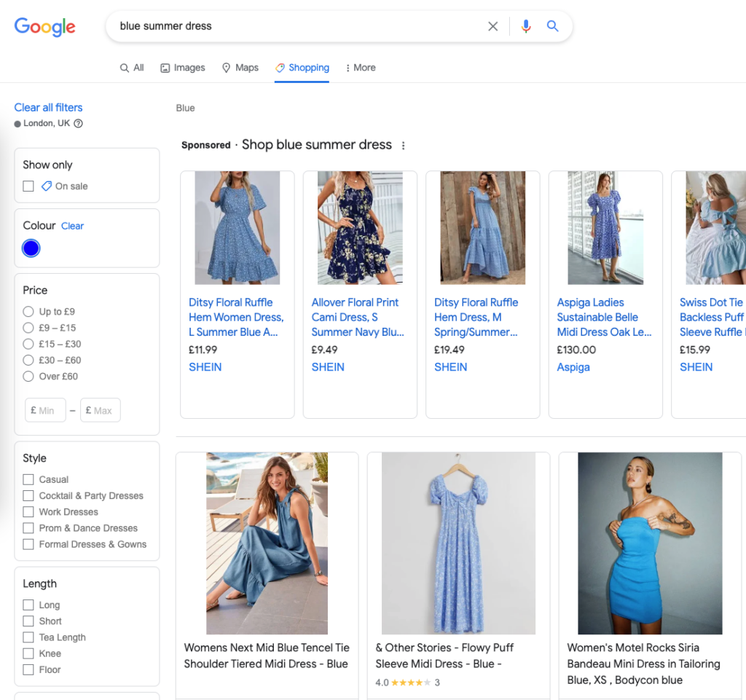This screenshot has width=746, height=700.
Task: Enable the Work Dresses filter
Action: click(28, 511)
